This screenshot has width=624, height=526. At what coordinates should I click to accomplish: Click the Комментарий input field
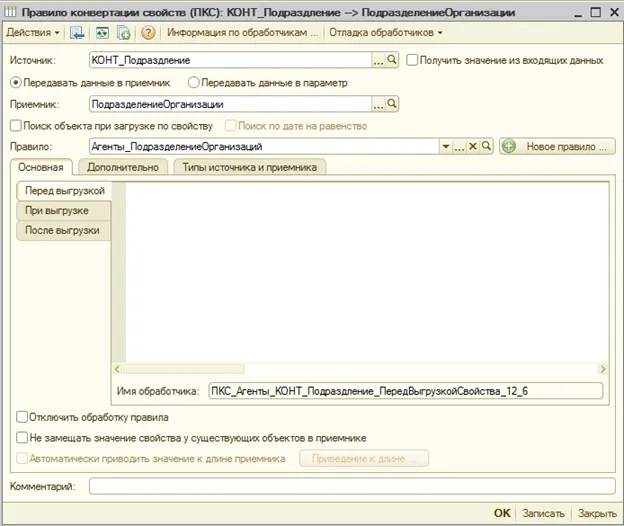[x=352, y=486]
